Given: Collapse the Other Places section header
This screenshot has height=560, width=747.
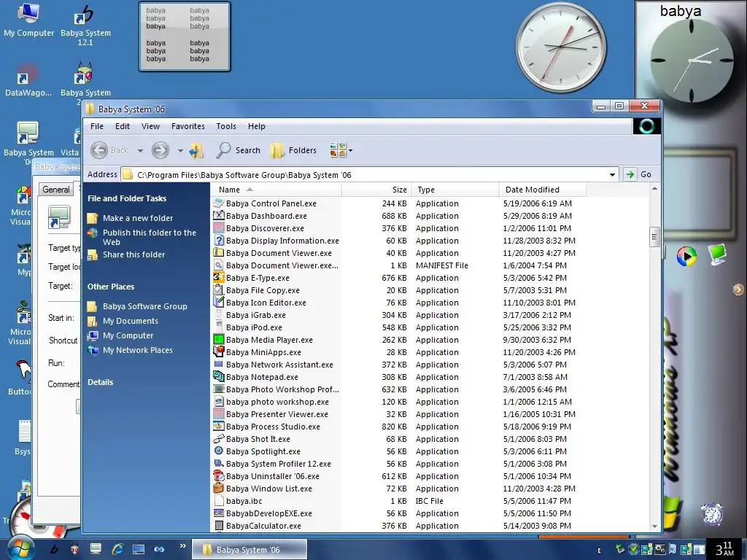Looking at the screenshot, I should click(111, 287).
